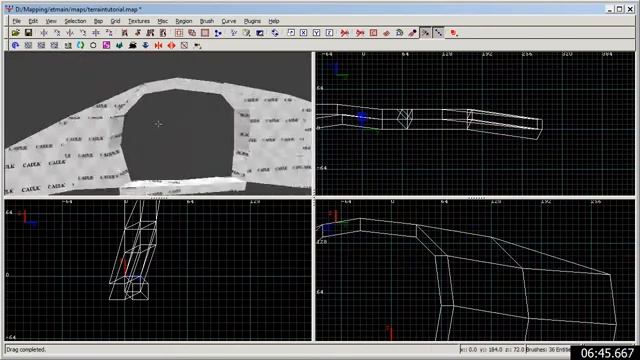Rotate selection around the X axis
The width and height of the screenshot is (640, 360).
pyautogui.click(x=57, y=33)
